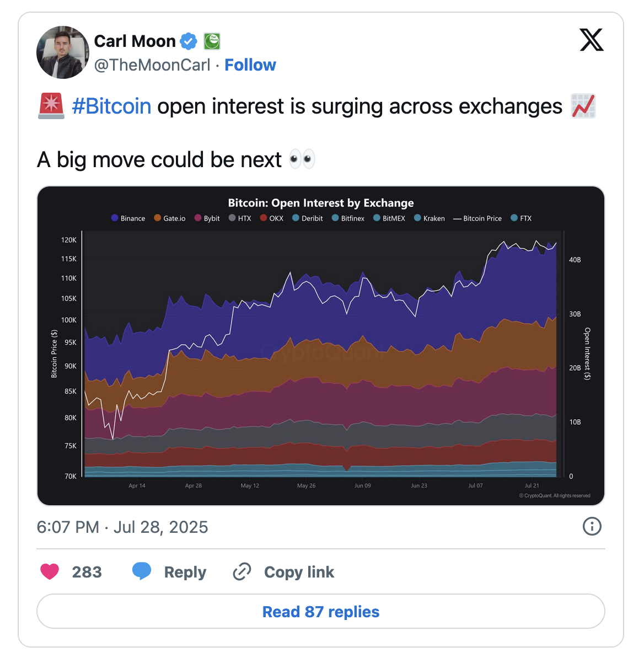Toggle the Binance legend swatch
Viewport: 644px width, 663px height.
click(x=115, y=218)
